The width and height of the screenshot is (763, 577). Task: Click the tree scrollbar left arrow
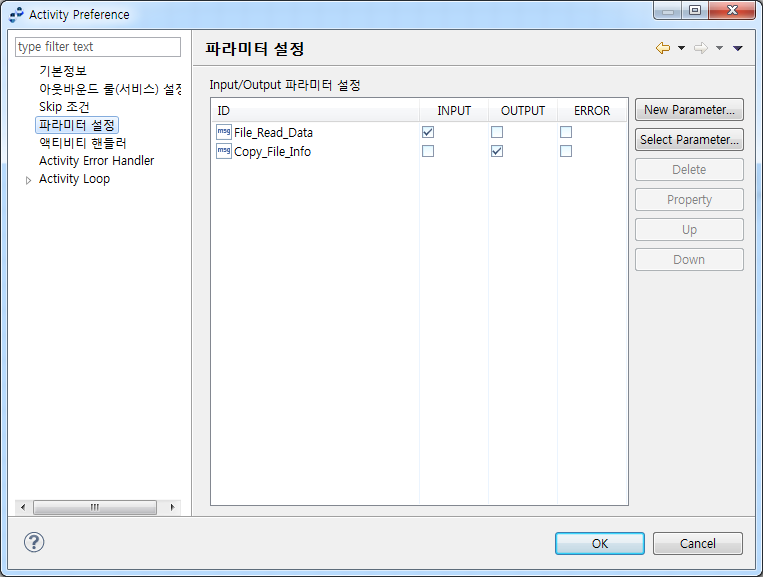23,507
